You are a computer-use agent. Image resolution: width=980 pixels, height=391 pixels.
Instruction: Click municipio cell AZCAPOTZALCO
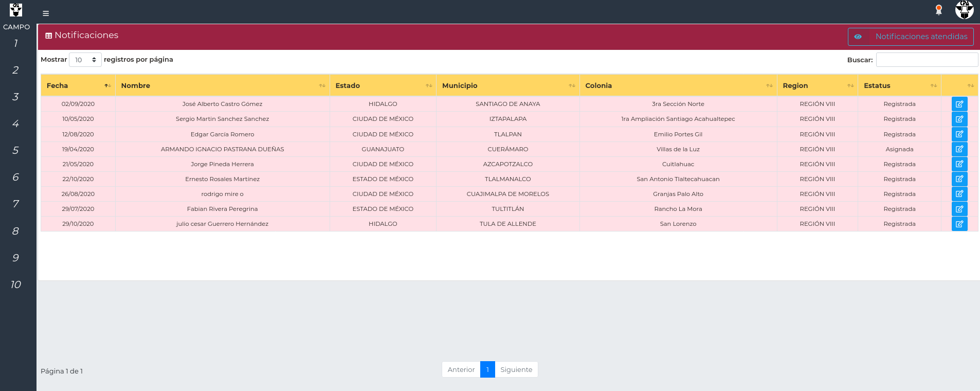[508, 164]
